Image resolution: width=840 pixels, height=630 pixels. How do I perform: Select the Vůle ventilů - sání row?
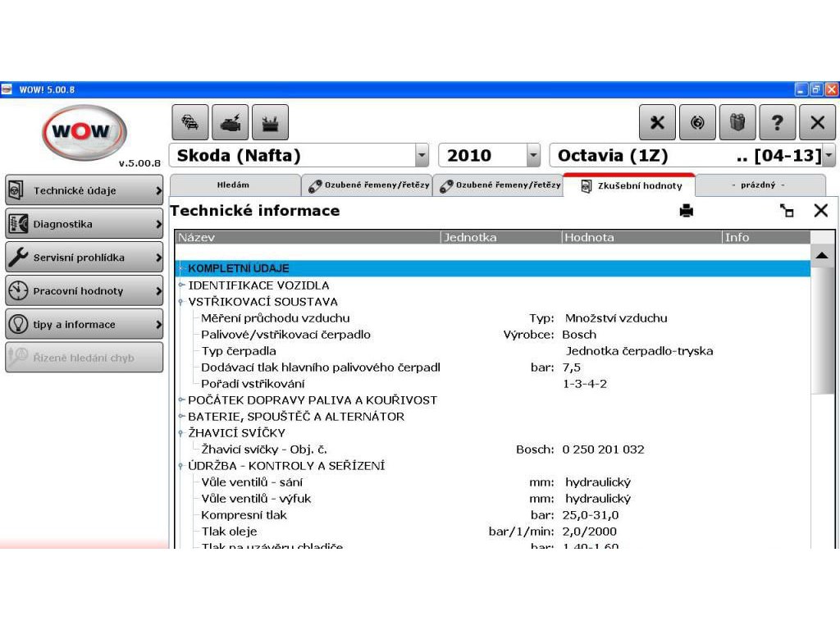tap(493, 482)
